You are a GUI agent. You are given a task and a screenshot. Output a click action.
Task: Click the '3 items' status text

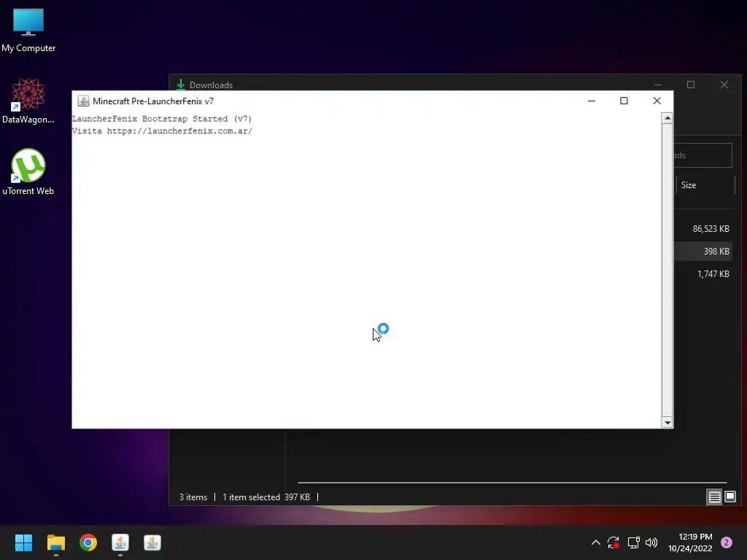click(x=193, y=497)
